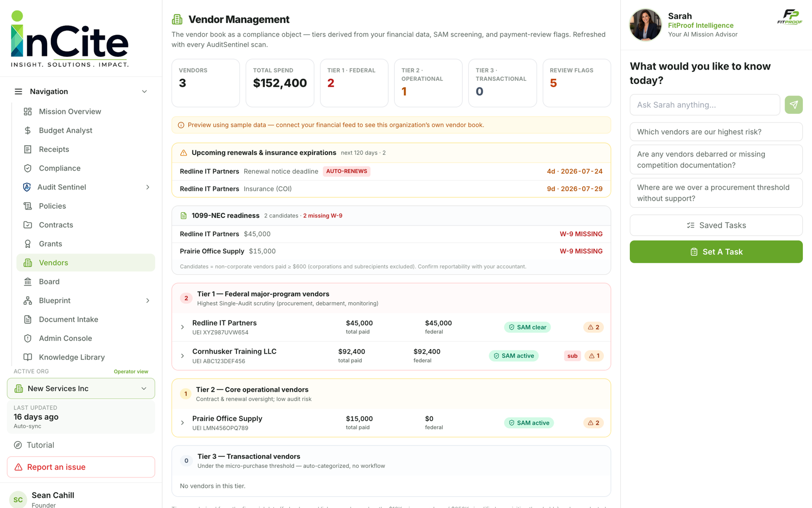Click the Tutorial link
The width and height of the screenshot is (812, 508).
[40, 445]
